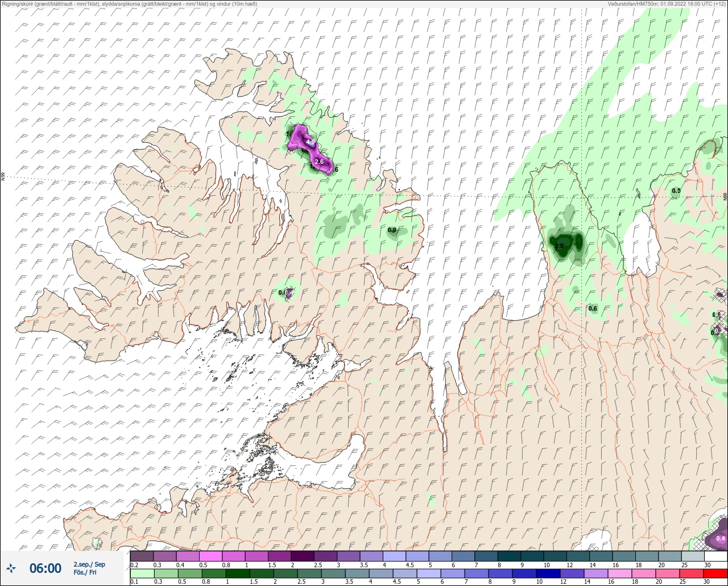Click the 0.5 value near northeast coast
This screenshot has width=728, height=586.
(x=676, y=191)
